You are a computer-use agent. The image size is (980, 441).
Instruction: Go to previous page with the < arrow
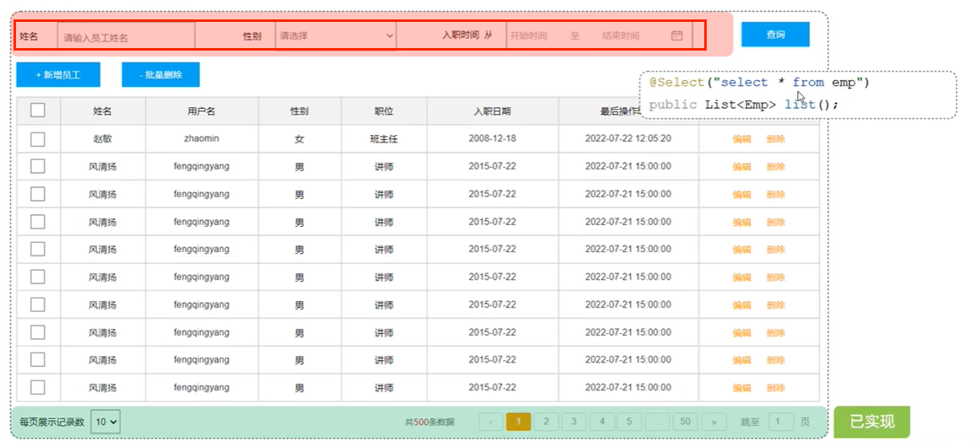(491, 422)
